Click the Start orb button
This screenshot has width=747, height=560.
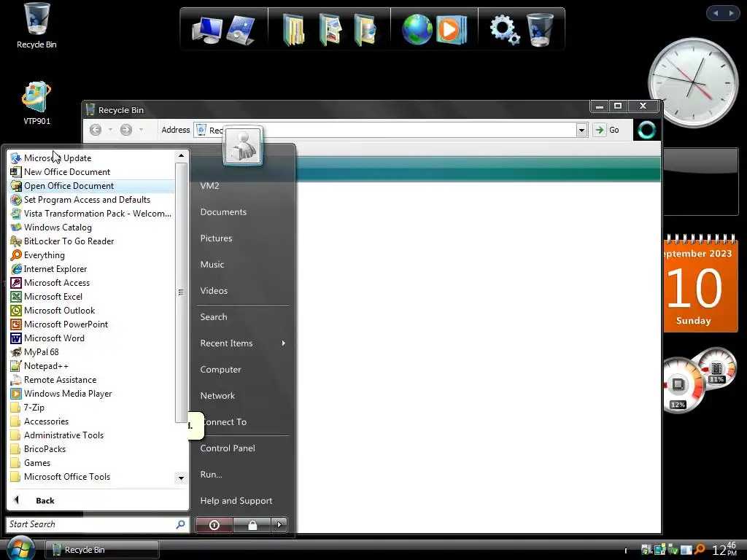pyautogui.click(x=20, y=548)
